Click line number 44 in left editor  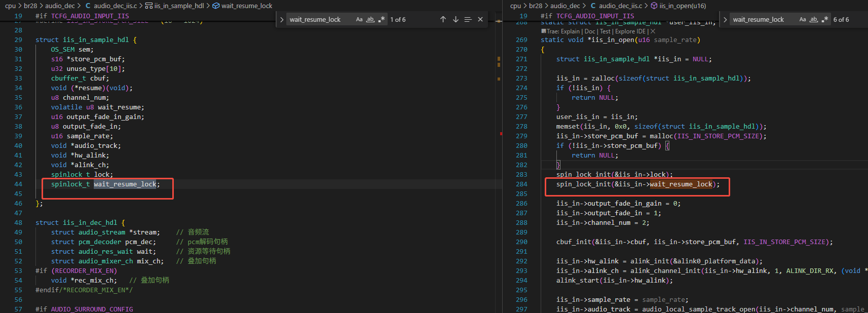click(18, 184)
